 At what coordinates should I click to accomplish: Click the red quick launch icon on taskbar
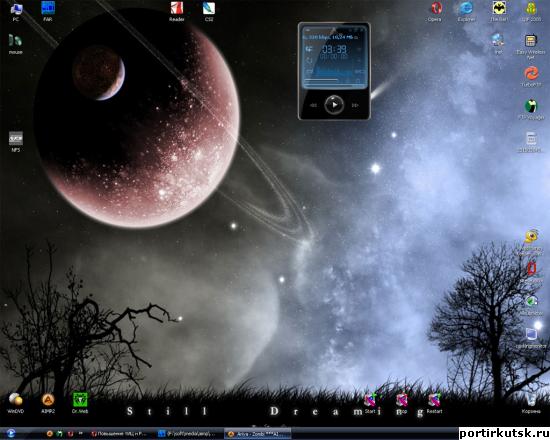tap(70, 434)
